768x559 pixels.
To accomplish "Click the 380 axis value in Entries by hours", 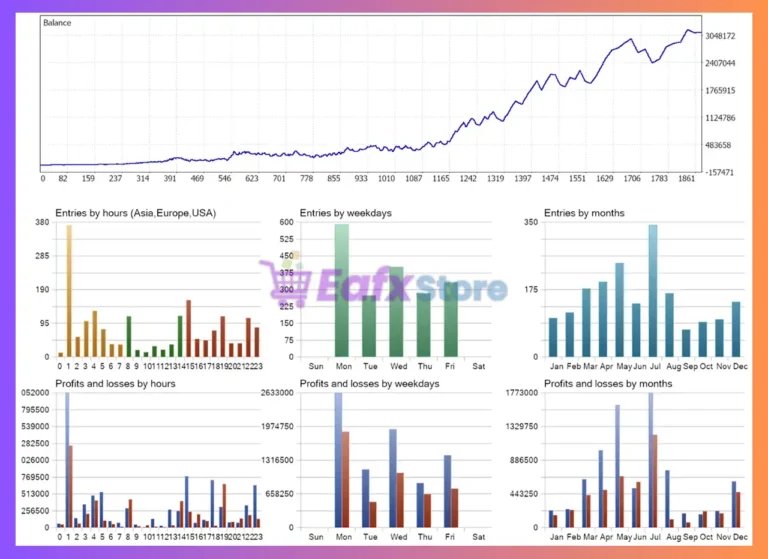I will tap(42, 222).
